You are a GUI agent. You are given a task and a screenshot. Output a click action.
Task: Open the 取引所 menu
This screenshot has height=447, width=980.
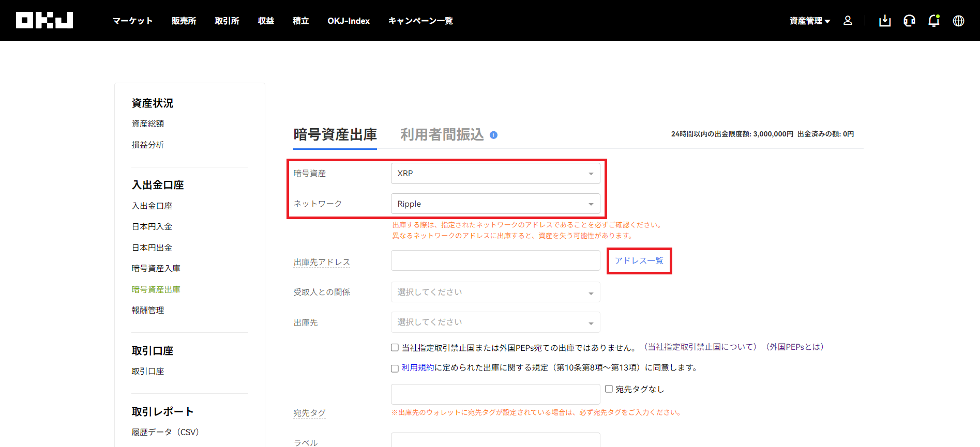click(x=227, y=21)
